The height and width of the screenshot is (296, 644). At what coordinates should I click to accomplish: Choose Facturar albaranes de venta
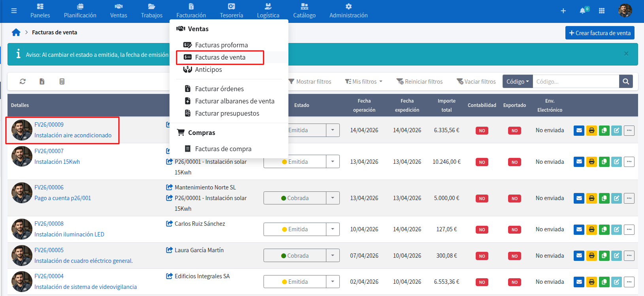click(234, 101)
